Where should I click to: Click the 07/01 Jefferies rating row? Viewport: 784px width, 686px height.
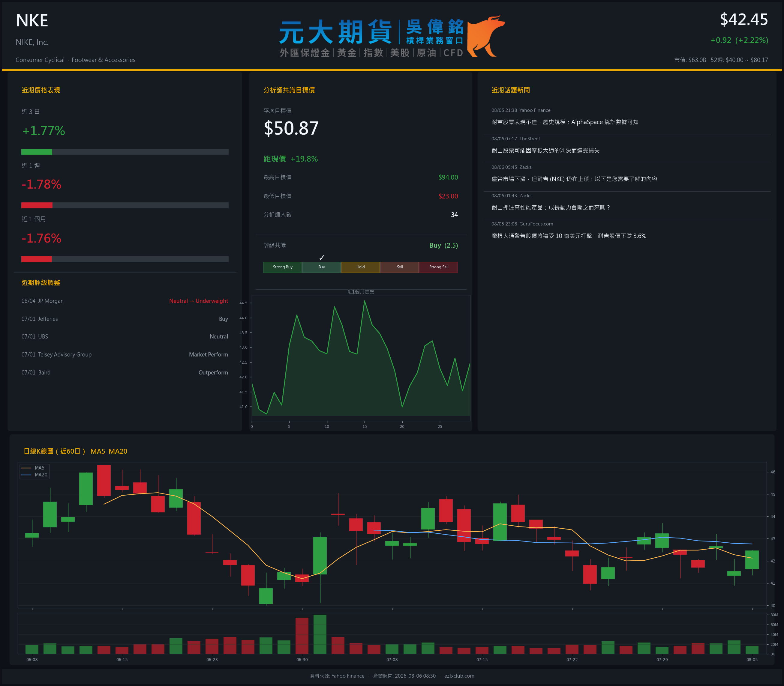[125, 319]
